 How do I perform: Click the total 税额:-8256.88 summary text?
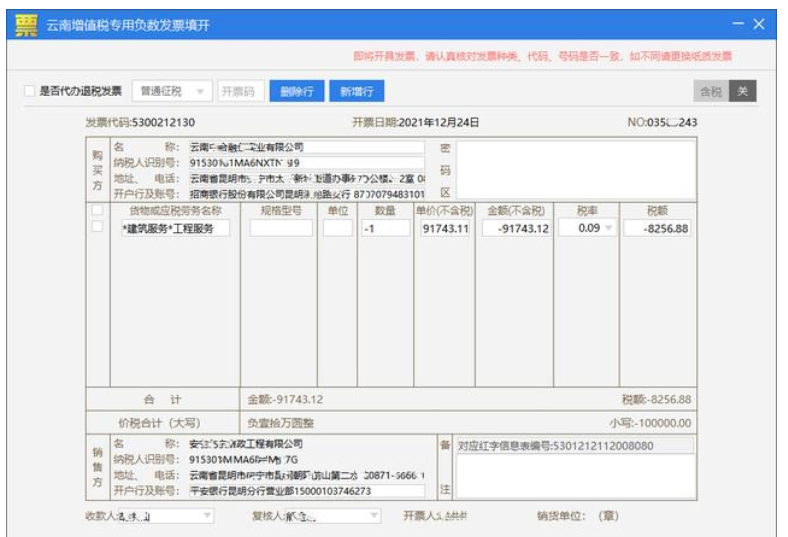click(x=656, y=399)
